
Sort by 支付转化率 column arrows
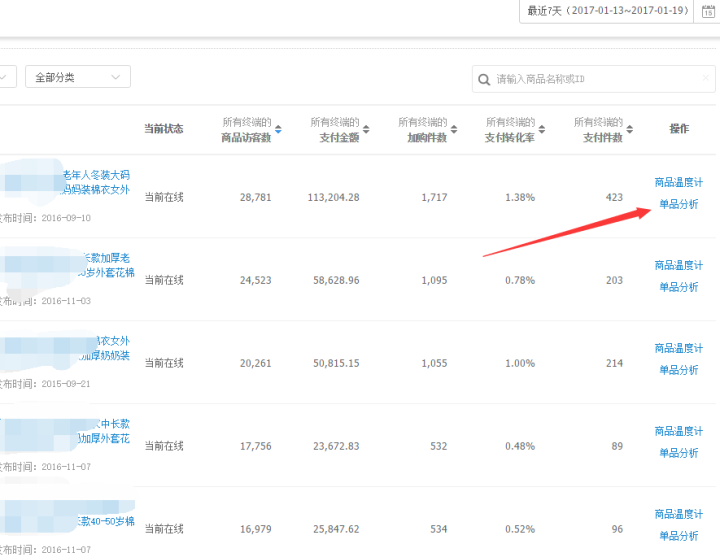pos(541,129)
